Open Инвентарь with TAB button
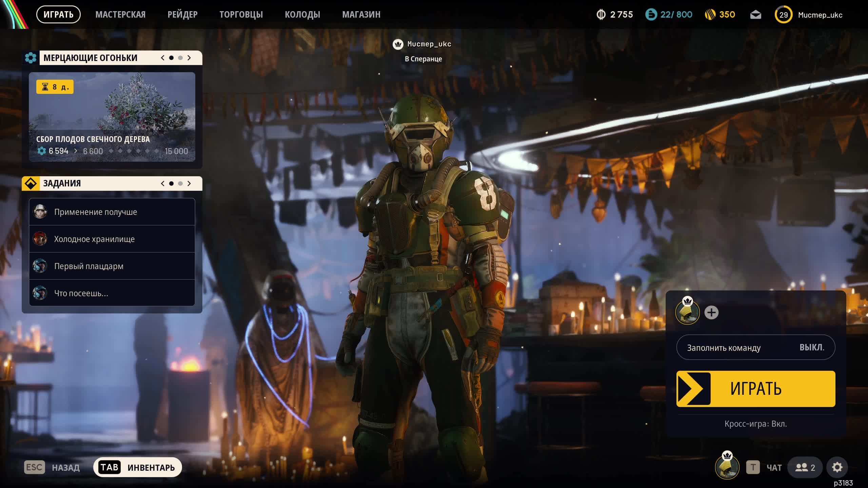This screenshot has height=488, width=868. tap(138, 467)
